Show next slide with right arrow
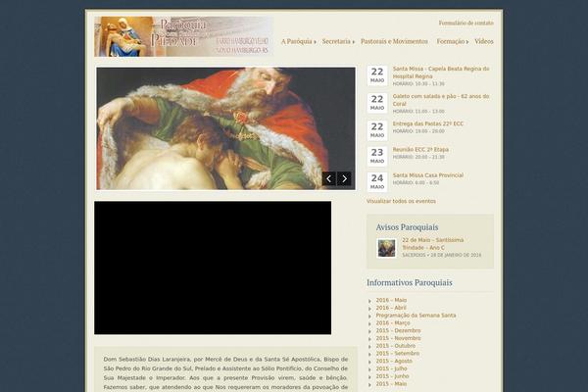 (x=344, y=178)
